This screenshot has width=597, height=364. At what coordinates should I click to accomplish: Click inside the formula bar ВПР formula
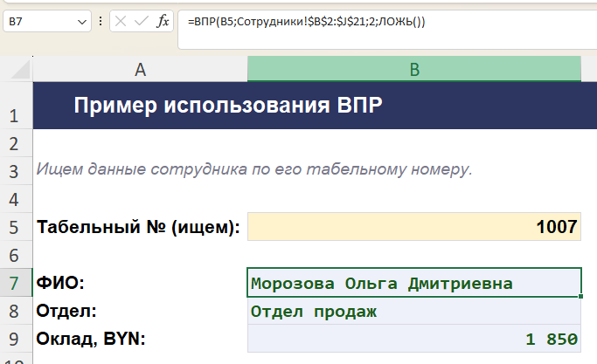(x=306, y=22)
